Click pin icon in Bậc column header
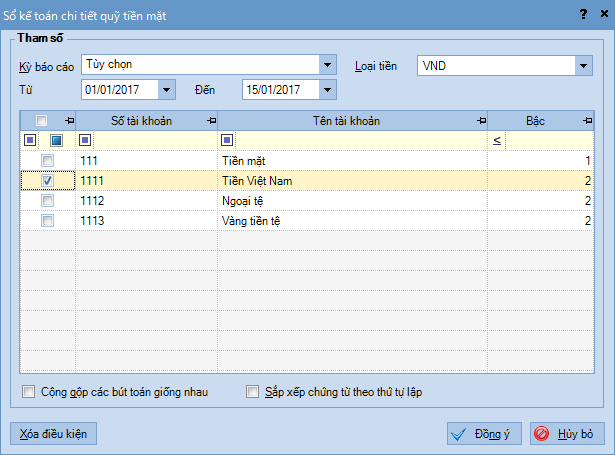Screen dimensions: 615x455 coord(586,121)
